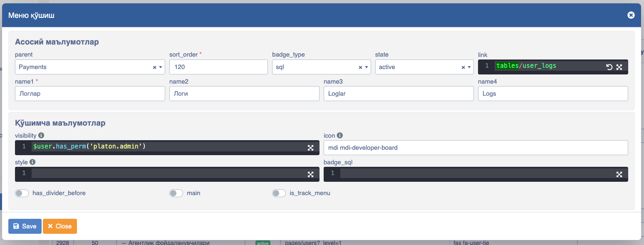
Task: Open the parent dropdown arrow
Action: click(161, 67)
